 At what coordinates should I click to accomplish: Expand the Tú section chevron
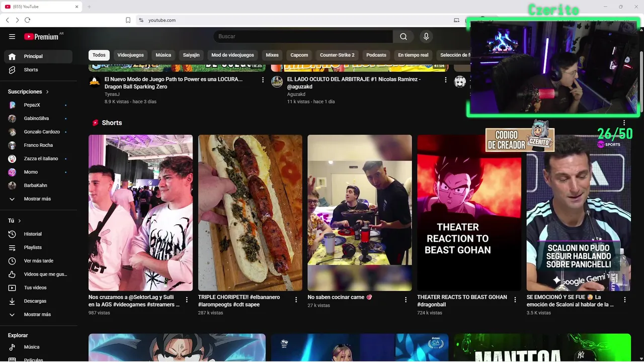(x=20, y=221)
